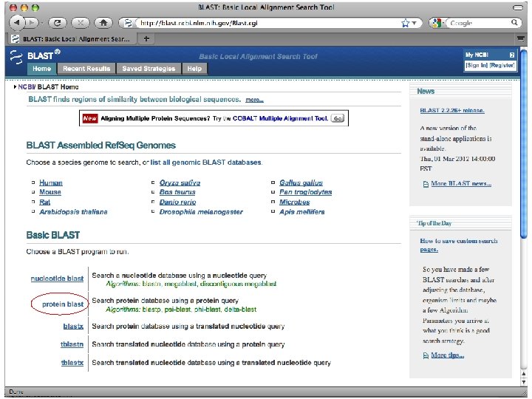
Task: Open the tblastx program link
Action: [72, 363]
